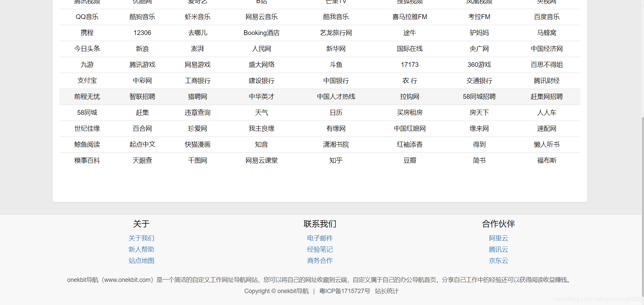Open 澎湃 news link
This screenshot has width=644, height=305.
198,49
